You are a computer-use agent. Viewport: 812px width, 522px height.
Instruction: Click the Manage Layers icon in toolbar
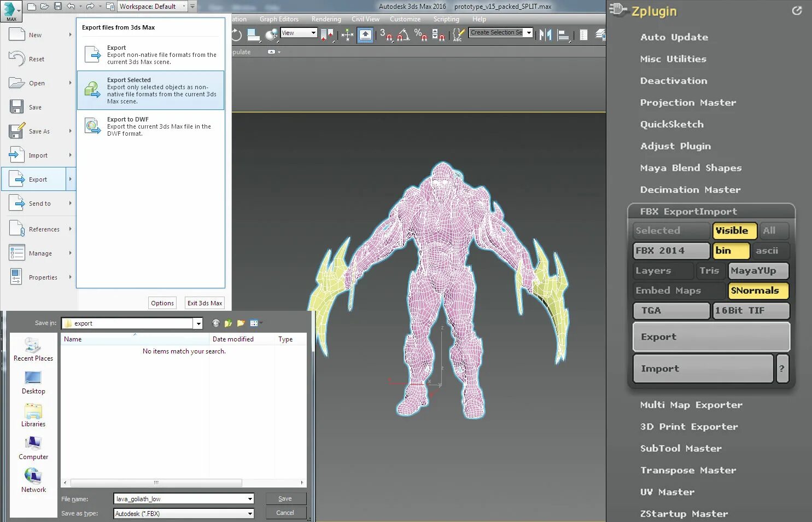pos(600,35)
